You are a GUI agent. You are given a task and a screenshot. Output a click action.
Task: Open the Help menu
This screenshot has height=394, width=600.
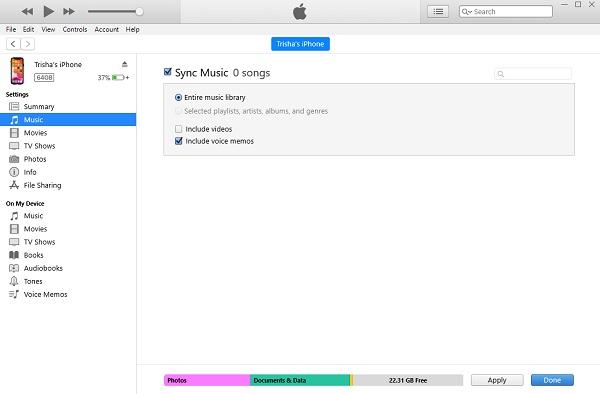pos(132,29)
